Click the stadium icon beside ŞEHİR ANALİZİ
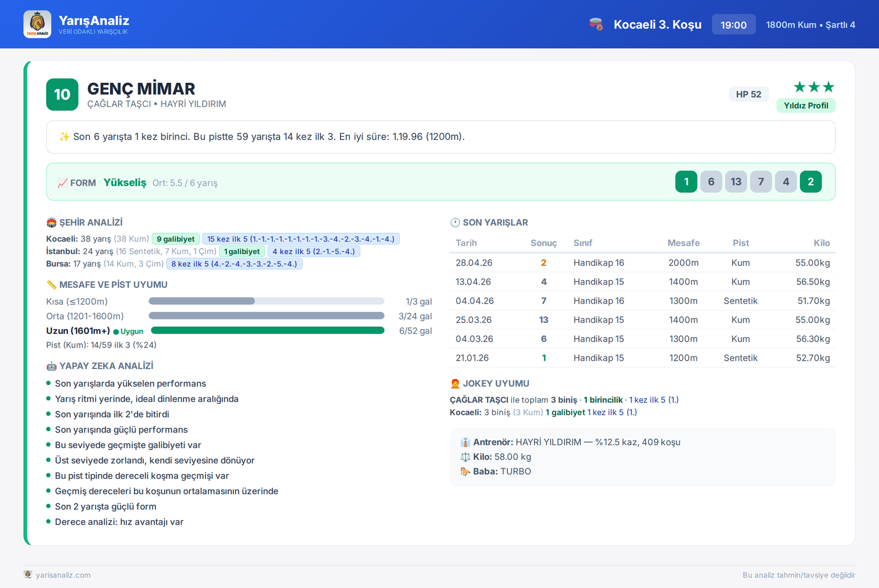Screen dimensions: 879x588 (x=52, y=222)
